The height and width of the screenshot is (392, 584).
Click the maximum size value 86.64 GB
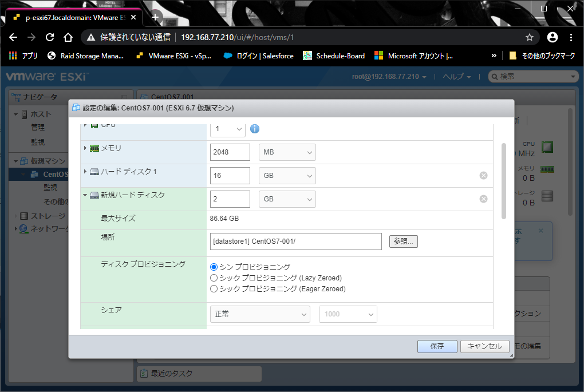224,219
